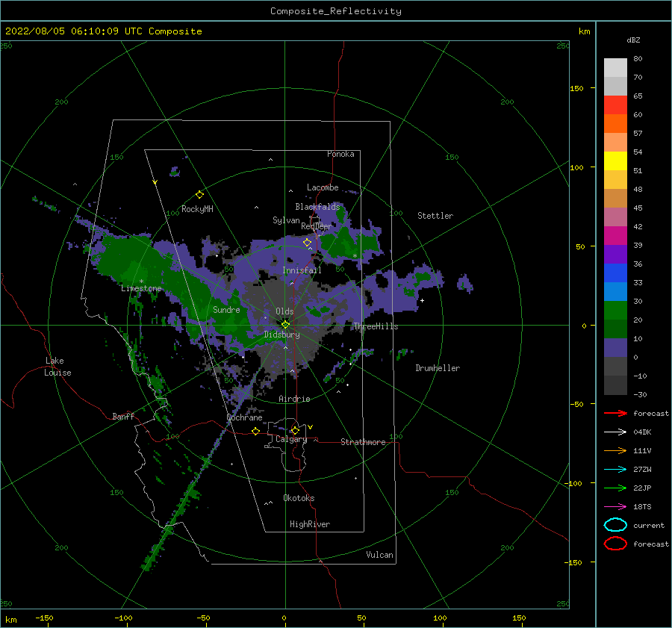The image size is (672, 628).
Task: Click the red forecast arrow in legend
Action: (x=615, y=413)
